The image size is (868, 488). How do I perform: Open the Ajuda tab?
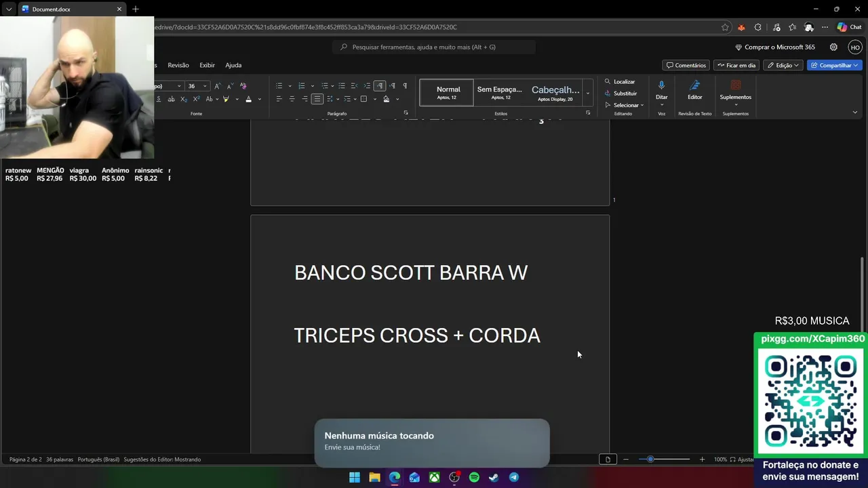tap(233, 65)
